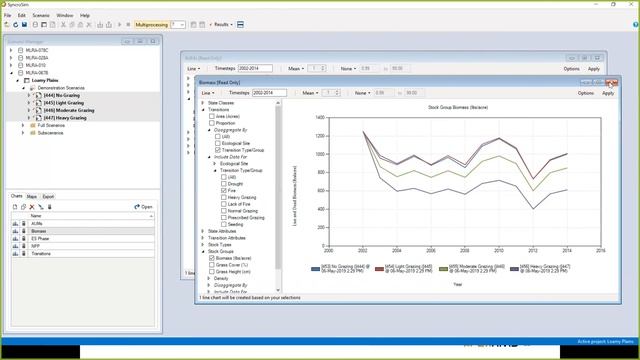Click Apply in the background AUMs window

pyautogui.click(x=594, y=69)
